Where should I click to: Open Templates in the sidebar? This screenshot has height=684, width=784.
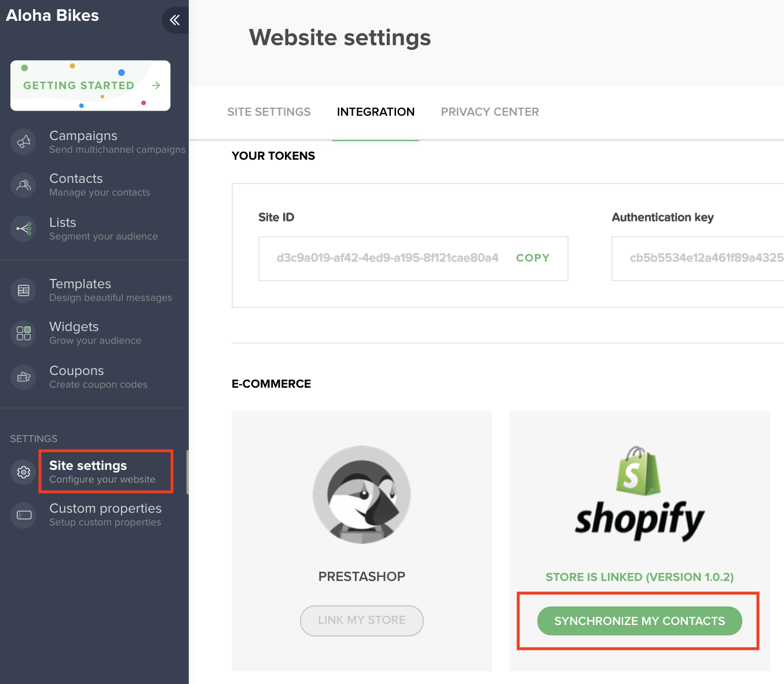pos(94,290)
